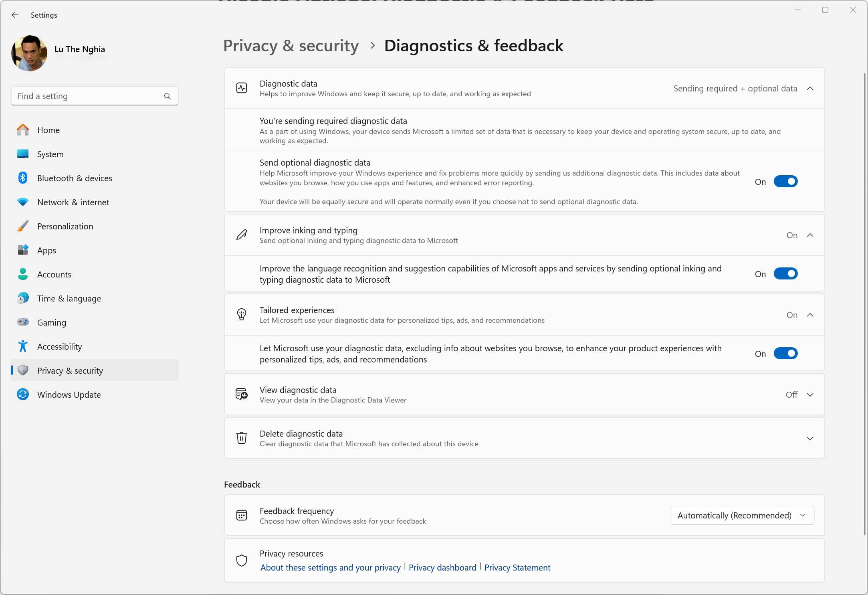Click the View diagnostic data viewer icon
This screenshot has height=595, width=868.
(x=242, y=395)
